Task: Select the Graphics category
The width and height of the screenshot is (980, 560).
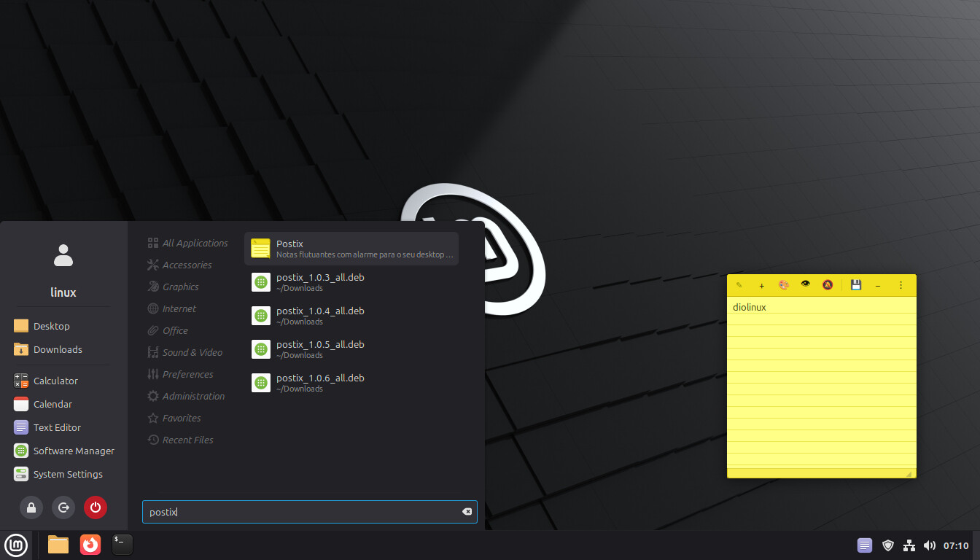Action: [x=173, y=287]
